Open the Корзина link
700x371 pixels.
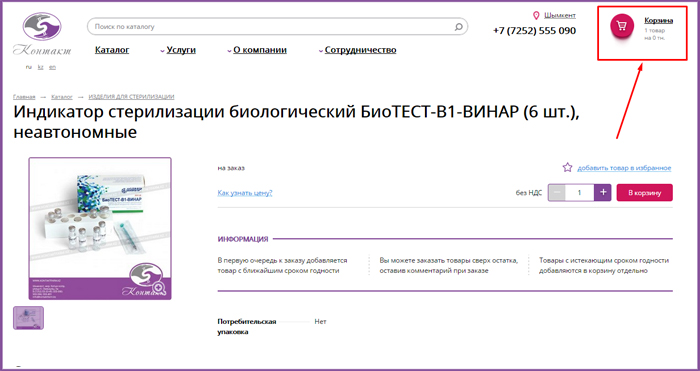coord(658,21)
